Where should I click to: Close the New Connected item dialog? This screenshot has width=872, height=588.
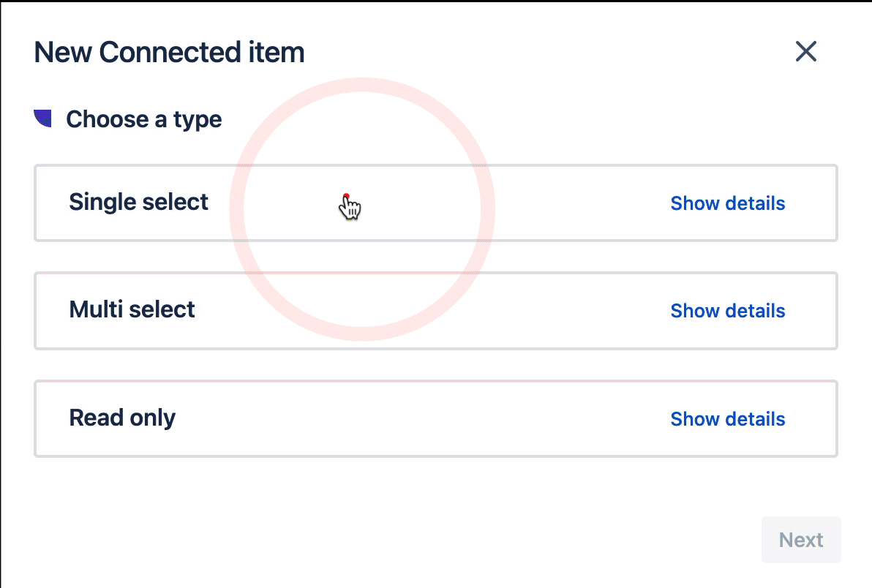(x=805, y=51)
